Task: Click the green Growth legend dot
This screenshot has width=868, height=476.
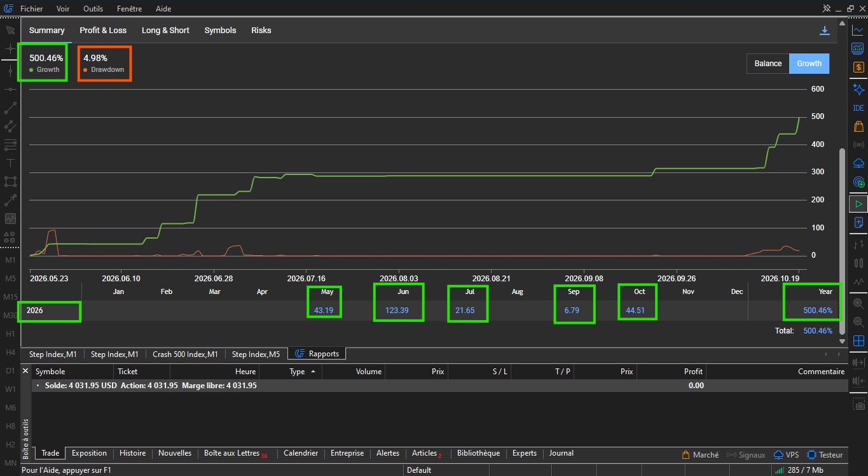Action: [x=32, y=70]
